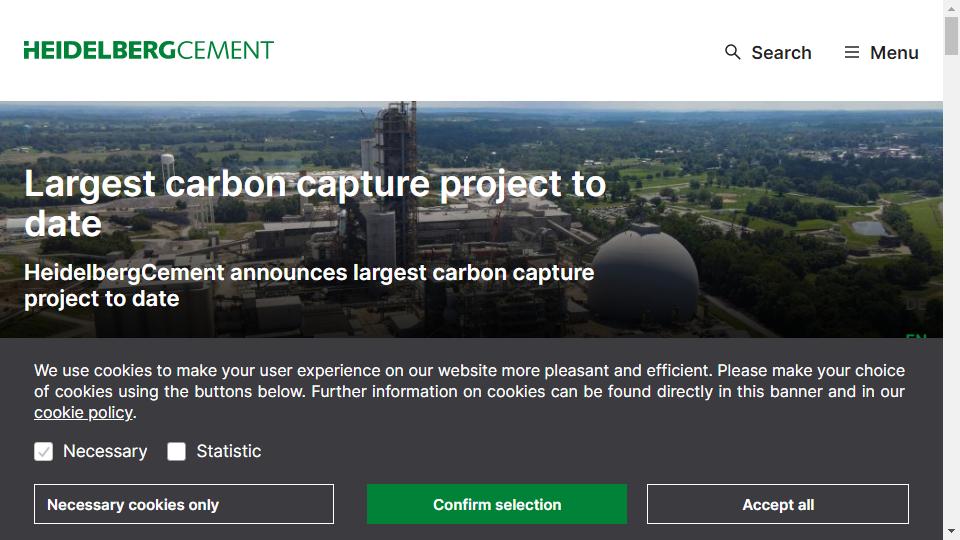Viewport: 960px width, 540px height.
Task: Click the magnifying glass search icon
Action: coord(733,52)
